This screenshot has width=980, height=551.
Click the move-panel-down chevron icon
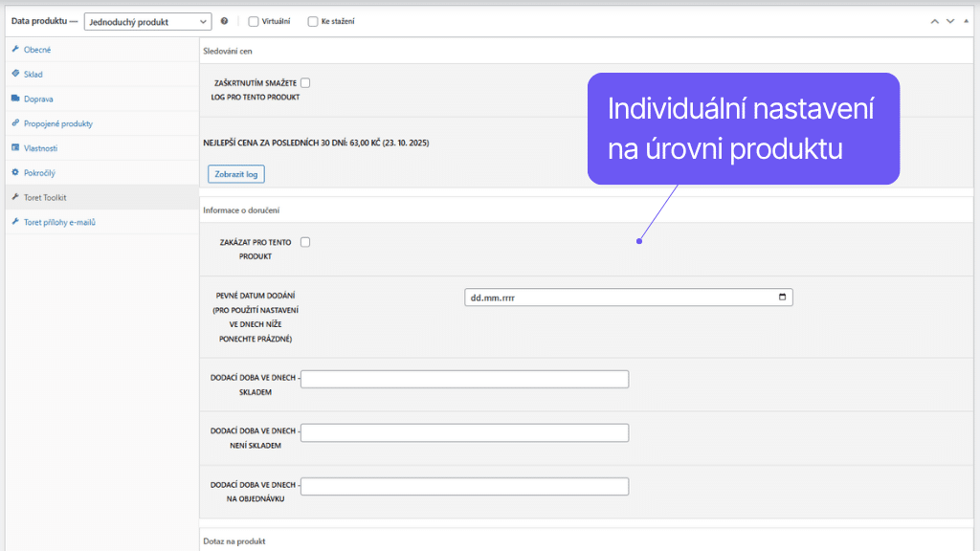click(950, 21)
